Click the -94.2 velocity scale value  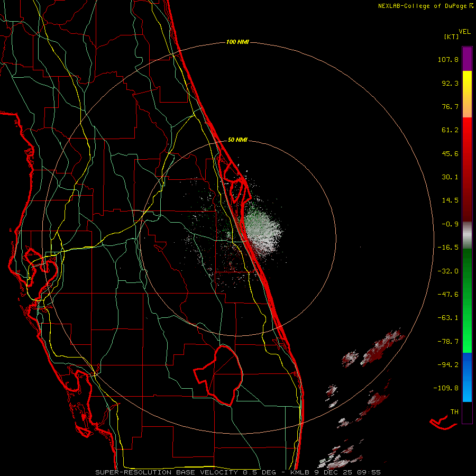click(x=448, y=364)
